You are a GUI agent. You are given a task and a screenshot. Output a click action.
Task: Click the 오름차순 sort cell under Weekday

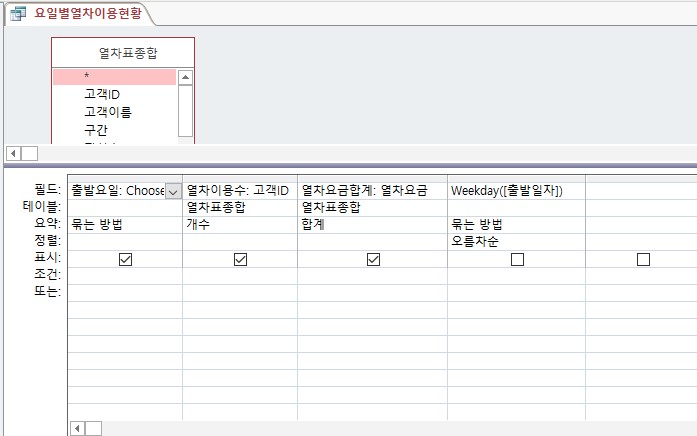click(516, 241)
